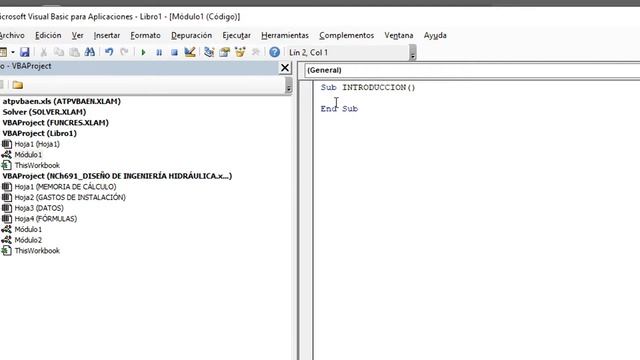
Task: Open the Ver menu
Action: pos(78,36)
